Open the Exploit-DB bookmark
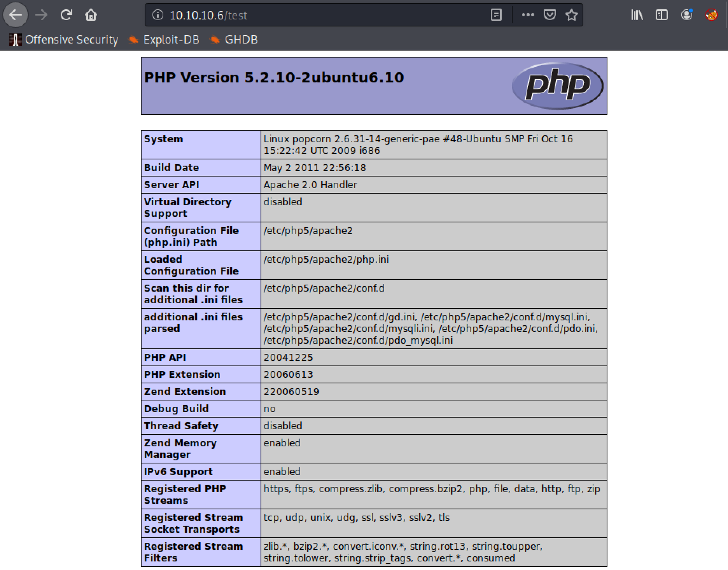 pyautogui.click(x=164, y=40)
